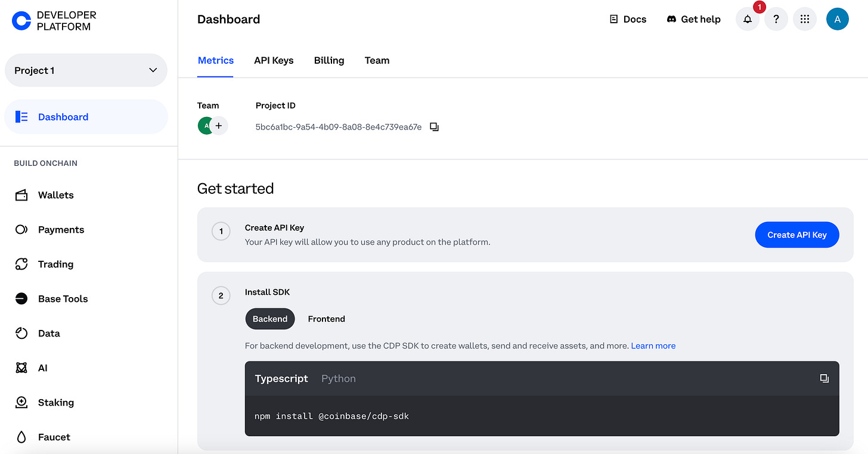868x454 pixels.
Task: Open the apps grid menu icon
Action: 805,19
